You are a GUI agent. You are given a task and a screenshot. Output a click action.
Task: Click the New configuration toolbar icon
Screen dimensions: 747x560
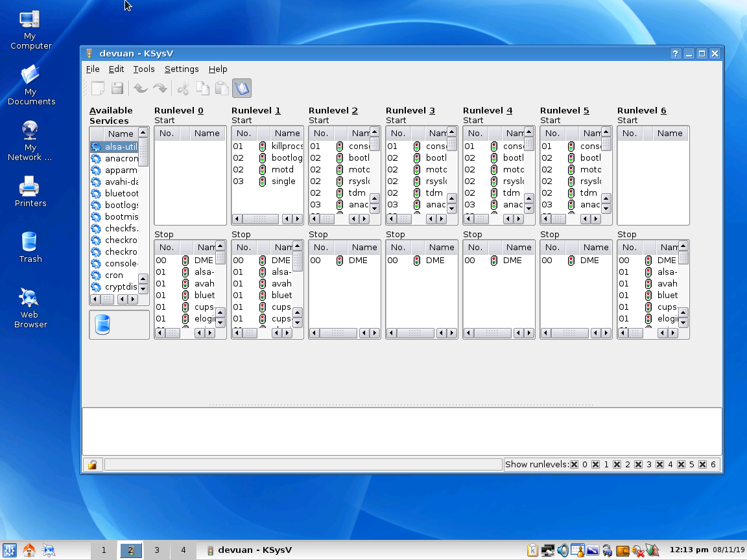pos(98,88)
